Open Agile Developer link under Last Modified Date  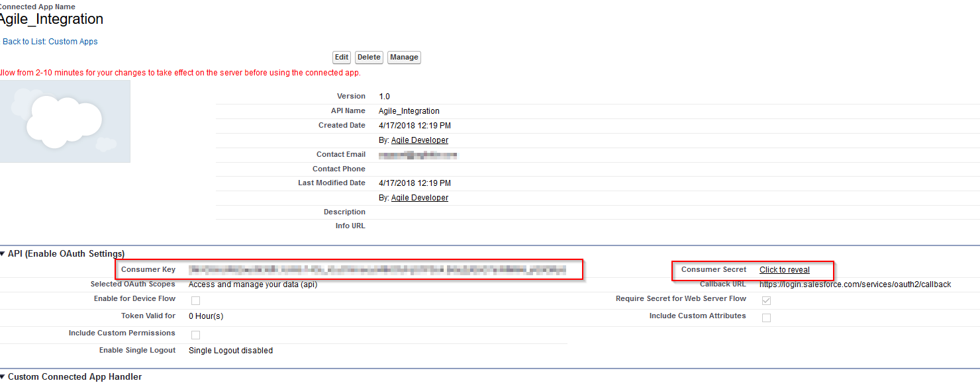tap(420, 198)
